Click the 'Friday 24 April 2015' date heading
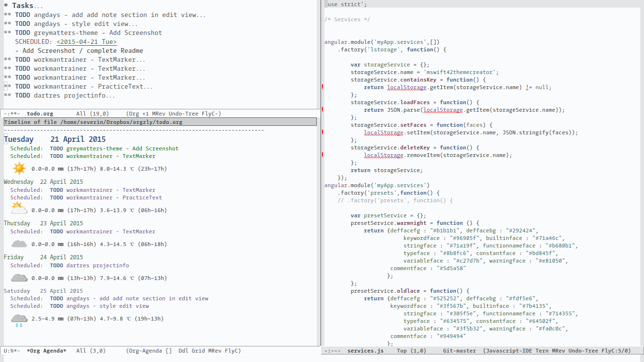Image resolution: width=644 pixels, height=362 pixels. point(43,257)
